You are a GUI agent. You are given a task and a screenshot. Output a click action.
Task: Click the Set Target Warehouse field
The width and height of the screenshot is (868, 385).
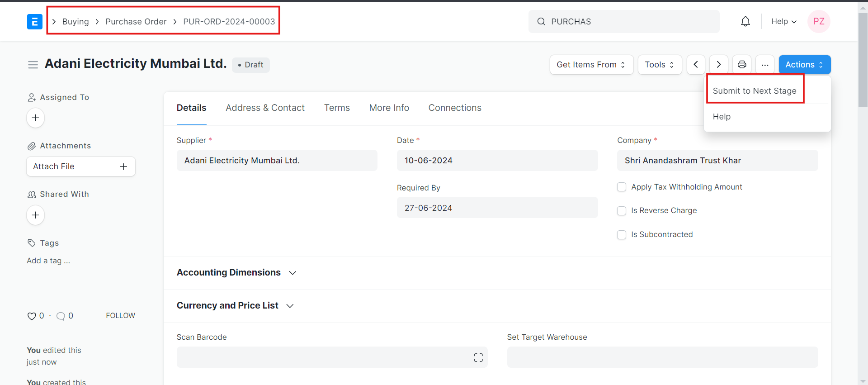(663, 357)
